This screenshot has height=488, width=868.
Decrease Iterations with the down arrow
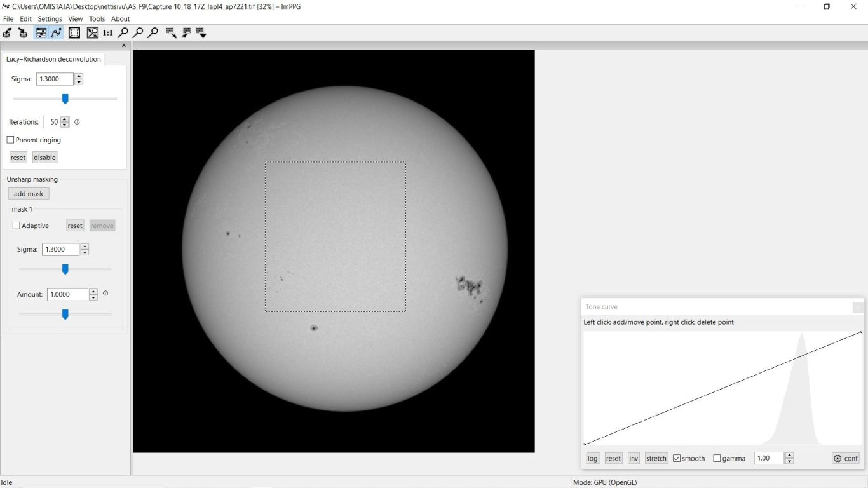64,125
